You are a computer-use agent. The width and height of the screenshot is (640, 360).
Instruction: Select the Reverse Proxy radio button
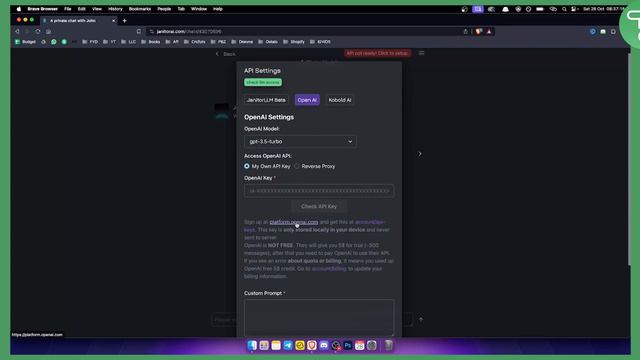(297, 166)
